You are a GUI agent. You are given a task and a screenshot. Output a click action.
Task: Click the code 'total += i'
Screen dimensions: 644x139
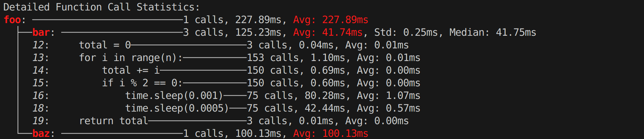[x=131, y=70]
